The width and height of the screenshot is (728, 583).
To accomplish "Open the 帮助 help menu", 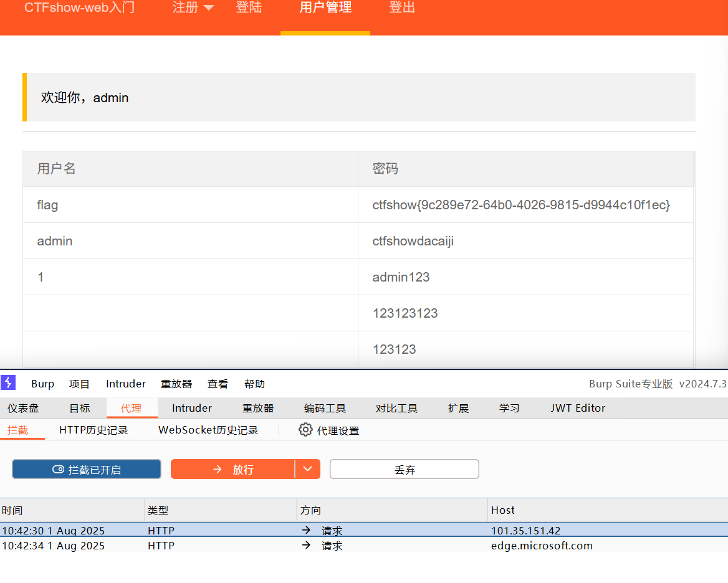I will tap(254, 384).
